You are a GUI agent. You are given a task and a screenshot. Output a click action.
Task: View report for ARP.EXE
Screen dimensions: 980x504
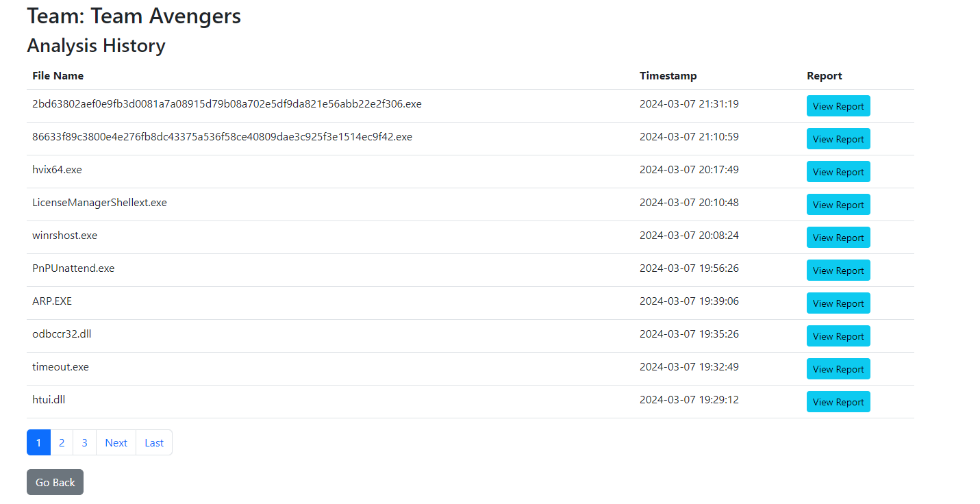838,303
